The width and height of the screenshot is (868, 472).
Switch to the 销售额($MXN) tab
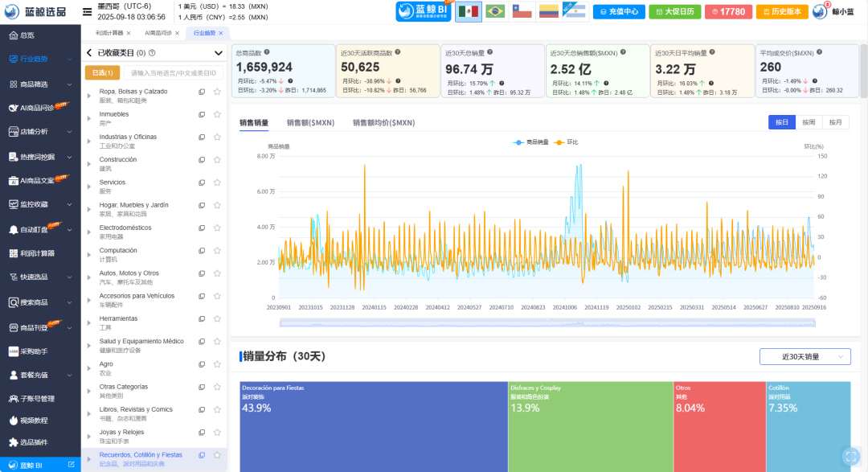[310, 123]
